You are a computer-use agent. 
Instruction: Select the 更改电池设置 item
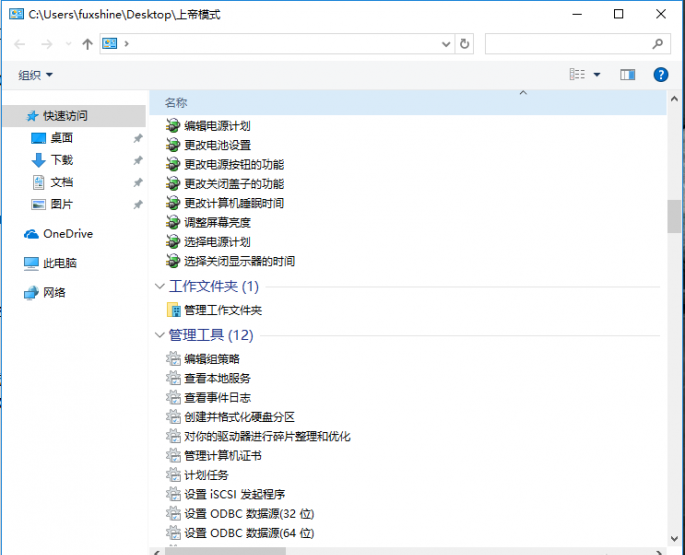pyautogui.click(x=217, y=146)
